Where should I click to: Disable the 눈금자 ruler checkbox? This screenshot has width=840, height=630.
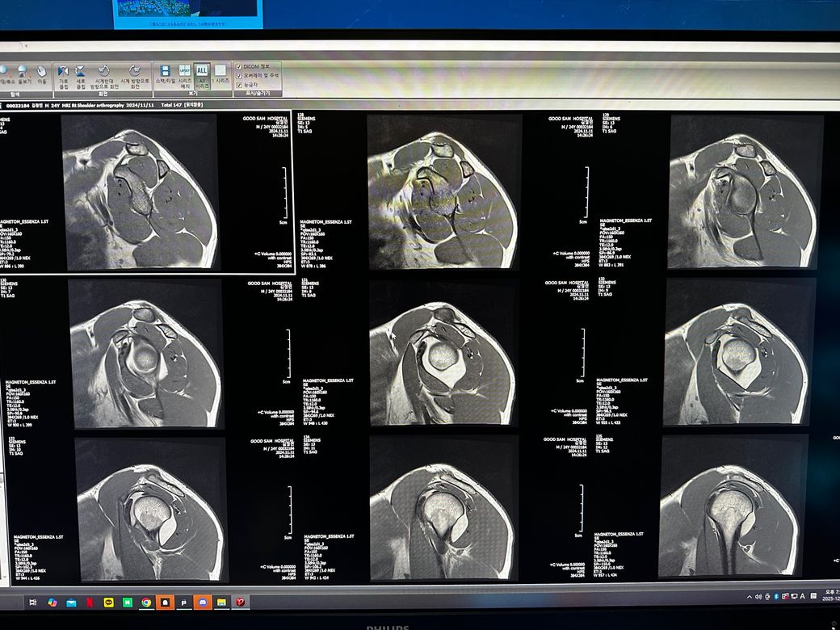pyautogui.click(x=237, y=84)
